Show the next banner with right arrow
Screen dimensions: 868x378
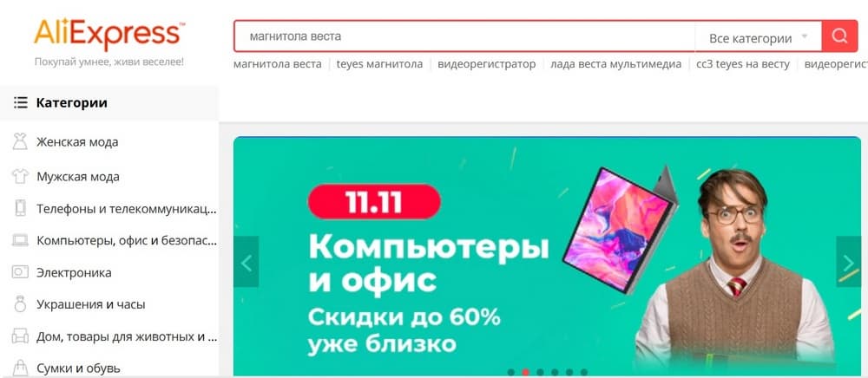click(x=848, y=262)
